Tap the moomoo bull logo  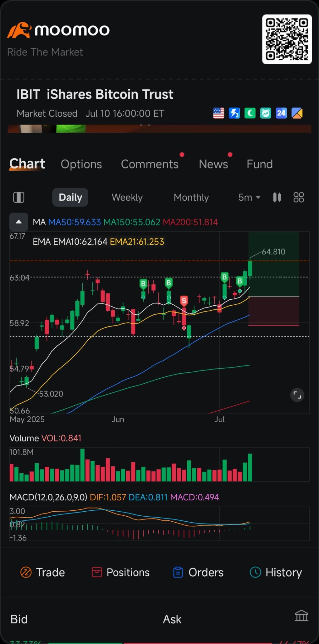[19, 30]
